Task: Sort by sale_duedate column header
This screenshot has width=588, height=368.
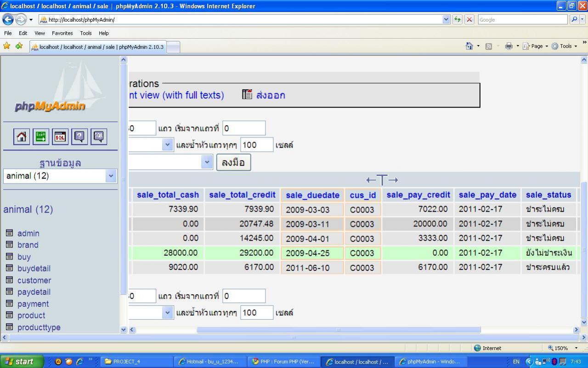Action: (312, 195)
